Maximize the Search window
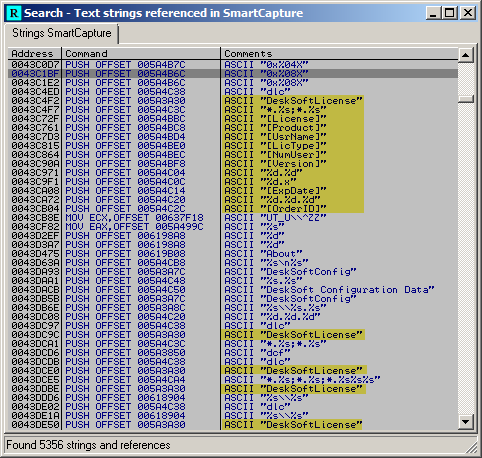482x458 pixels. coord(449,13)
